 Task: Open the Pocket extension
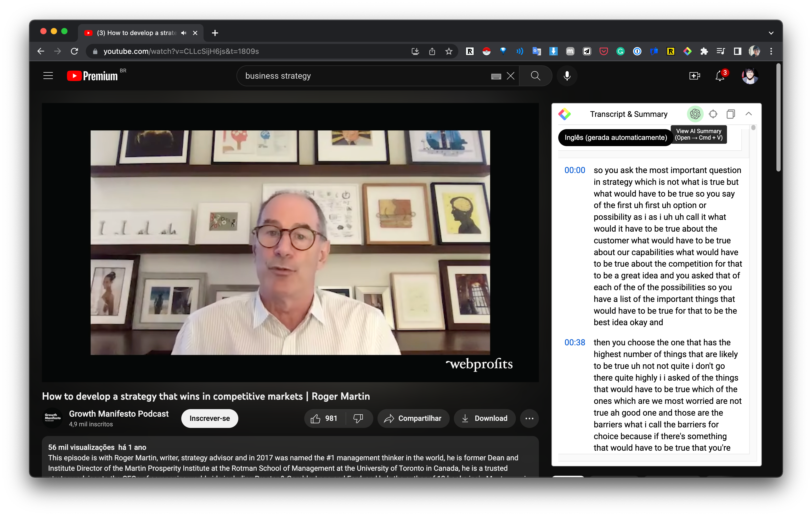click(604, 51)
